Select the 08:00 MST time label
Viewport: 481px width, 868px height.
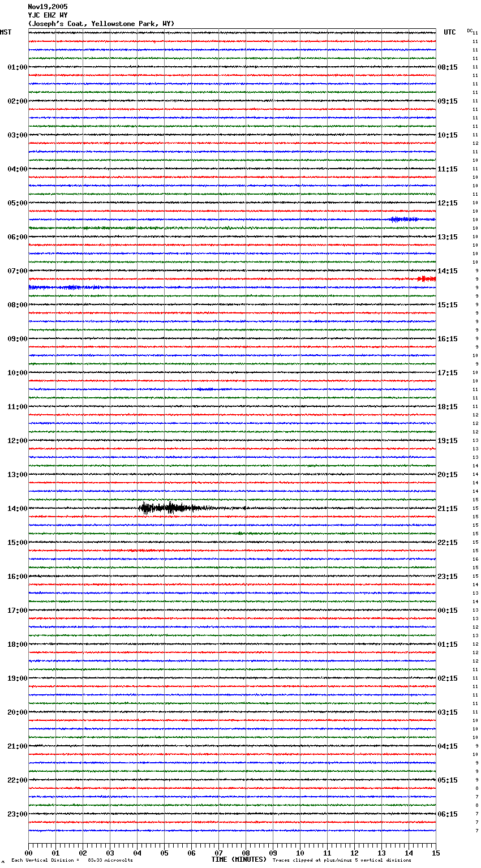tap(18, 305)
